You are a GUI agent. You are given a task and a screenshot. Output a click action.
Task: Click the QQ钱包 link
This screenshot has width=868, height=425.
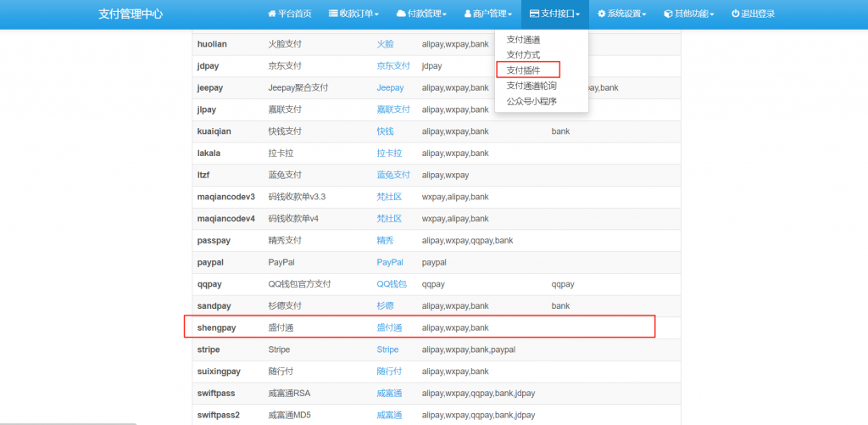pos(392,284)
